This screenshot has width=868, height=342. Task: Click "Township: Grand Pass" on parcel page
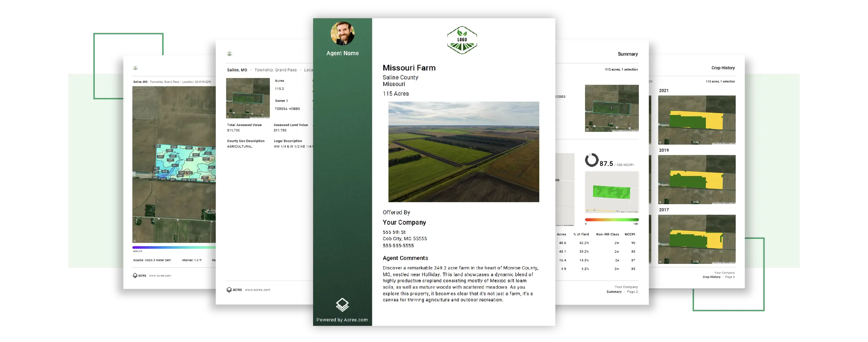click(276, 70)
